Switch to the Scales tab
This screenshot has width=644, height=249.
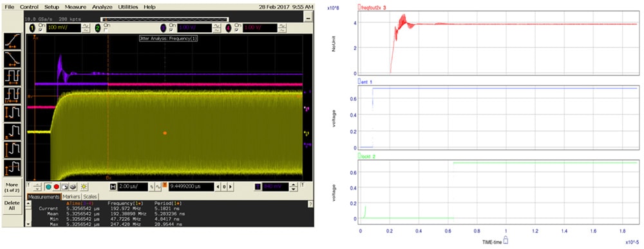(x=90, y=197)
